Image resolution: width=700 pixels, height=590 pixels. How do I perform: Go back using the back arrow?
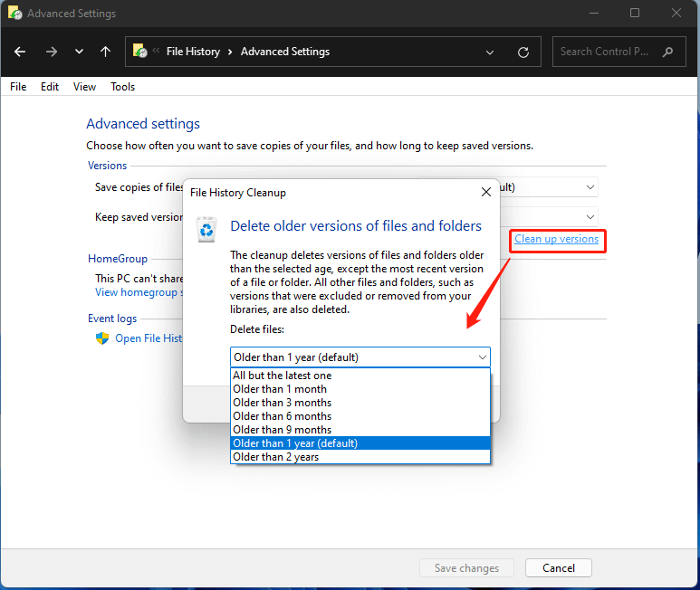pyautogui.click(x=20, y=52)
